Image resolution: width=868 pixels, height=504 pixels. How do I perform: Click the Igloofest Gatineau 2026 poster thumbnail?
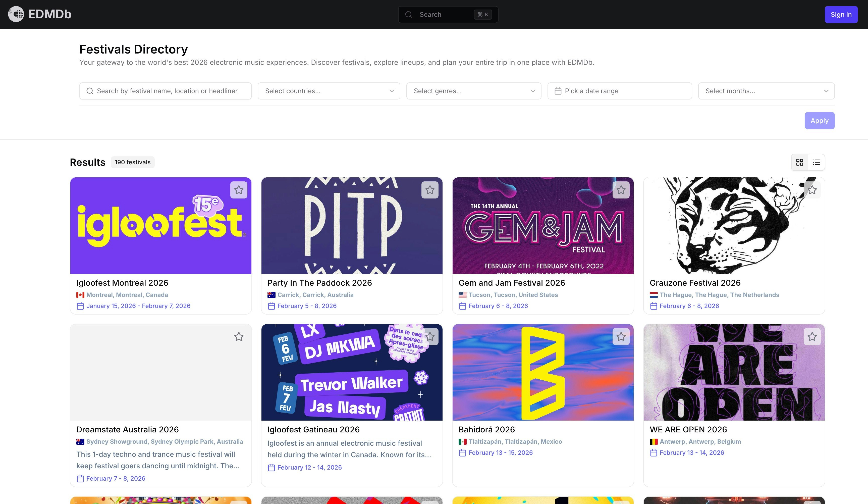352,372
